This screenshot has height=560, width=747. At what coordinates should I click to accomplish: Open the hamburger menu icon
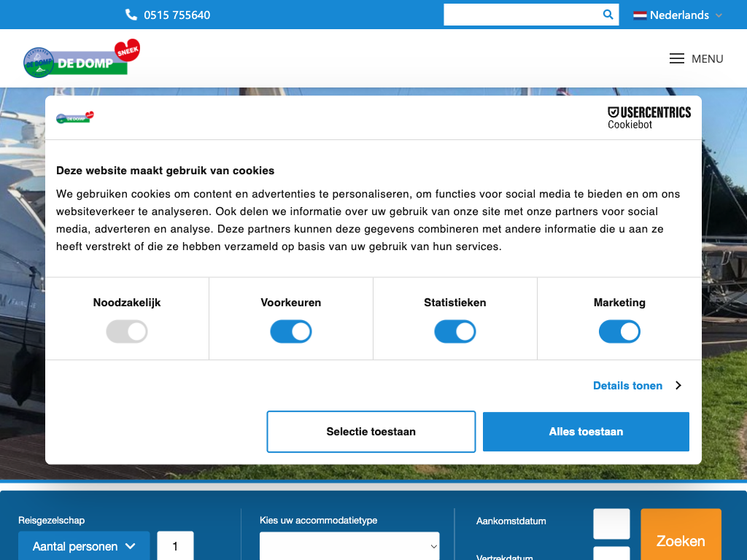(677, 58)
